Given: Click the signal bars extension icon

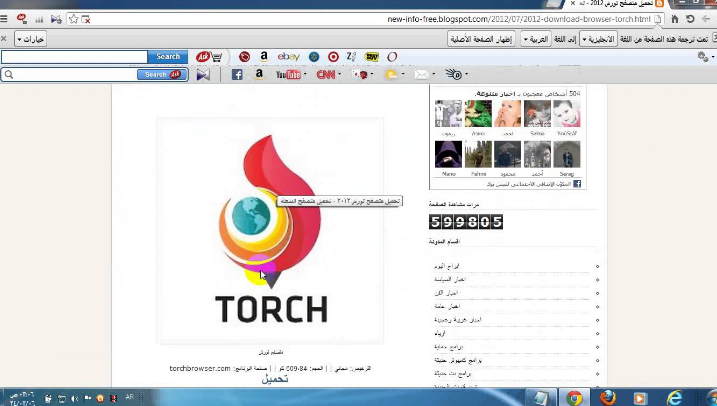Looking at the screenshot, I should (x=39, y=19).
